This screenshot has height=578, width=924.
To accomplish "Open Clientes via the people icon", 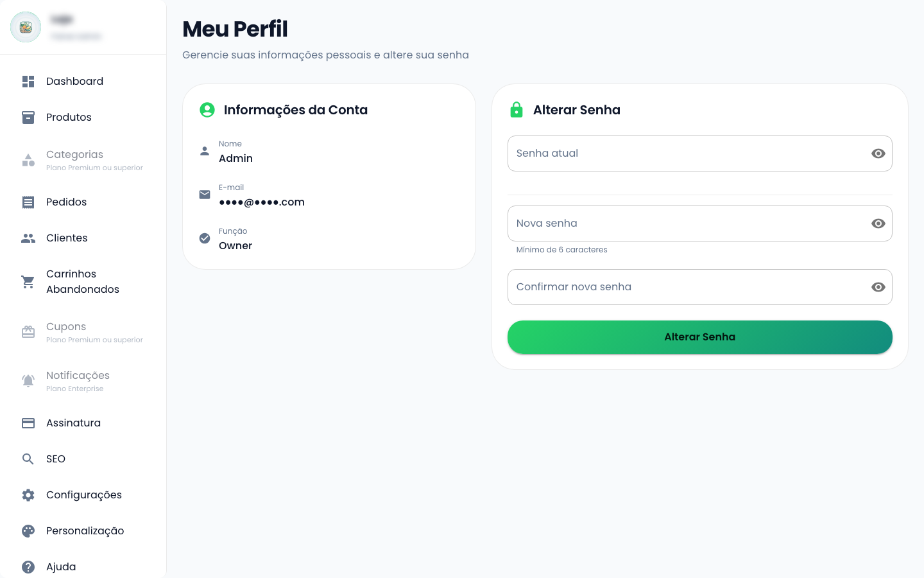I will (x=28, y=238).
